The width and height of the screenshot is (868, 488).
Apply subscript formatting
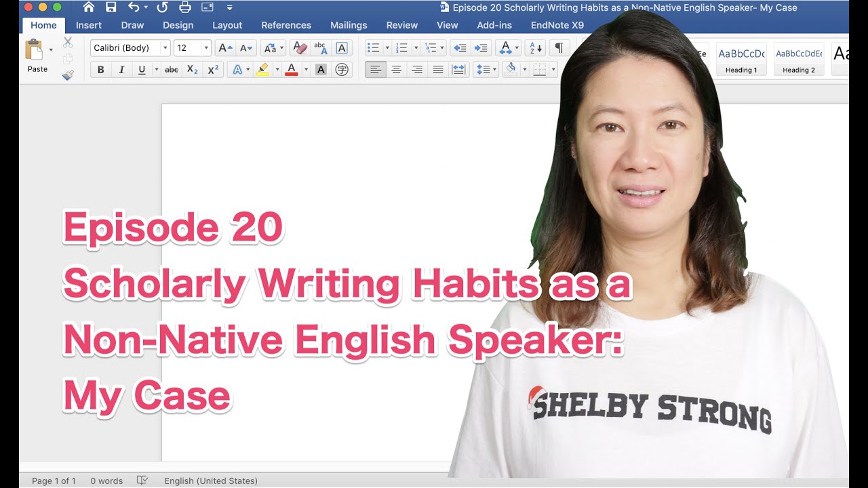point(193,69)
